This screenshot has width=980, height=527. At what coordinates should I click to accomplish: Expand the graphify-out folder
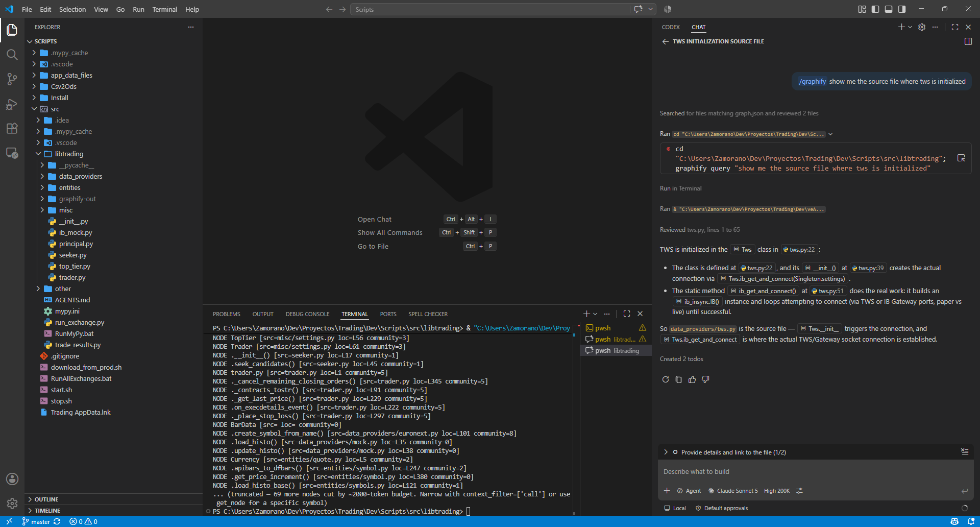[x=77, y=199]
